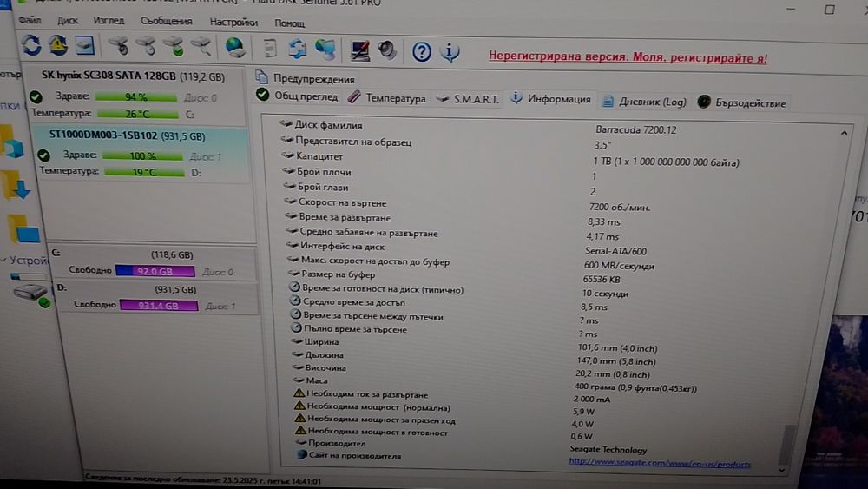Click the 931.4 GB free space bar
Viewport: 868px width, 489px height.
[159, 306]
